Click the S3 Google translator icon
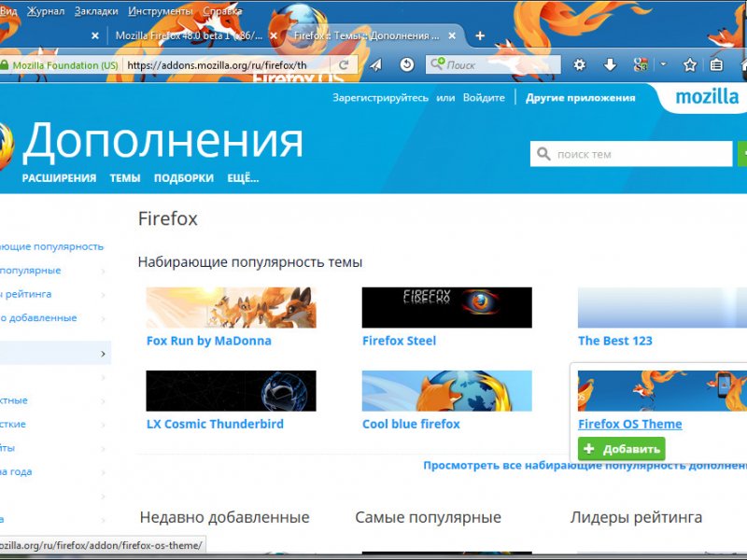 tap(641, 64)
